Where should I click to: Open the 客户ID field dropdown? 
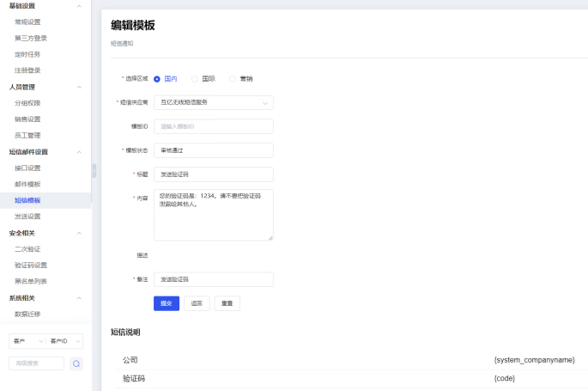pyautogui.click(x=64, y=341)
